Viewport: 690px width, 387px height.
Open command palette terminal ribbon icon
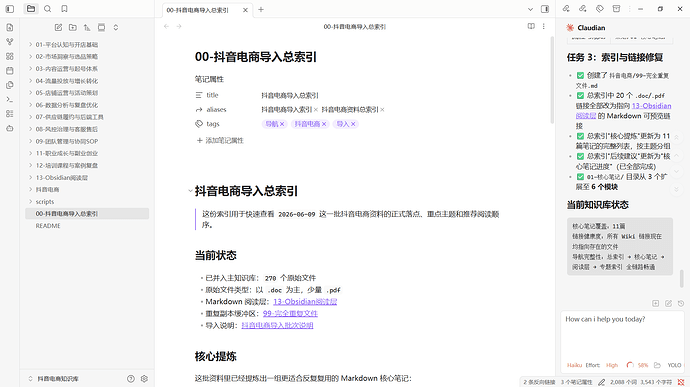(10, 100)
